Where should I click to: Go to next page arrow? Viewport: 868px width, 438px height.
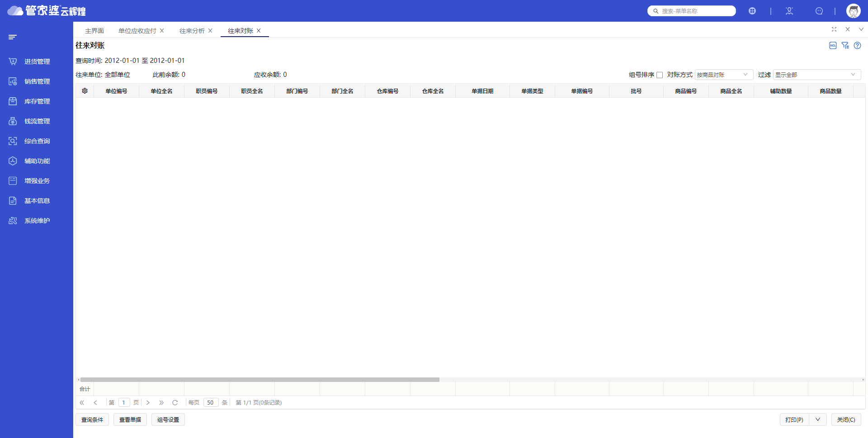pos(148,402)
